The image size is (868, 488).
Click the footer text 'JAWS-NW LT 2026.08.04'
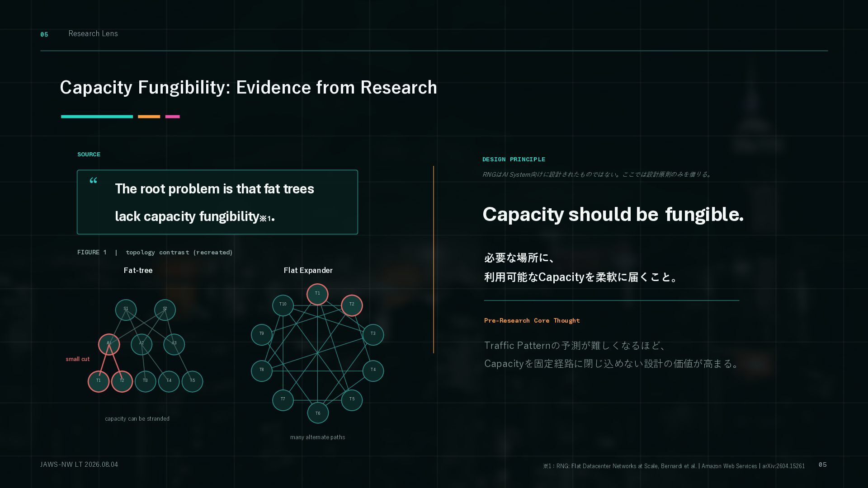coord(79,465)
